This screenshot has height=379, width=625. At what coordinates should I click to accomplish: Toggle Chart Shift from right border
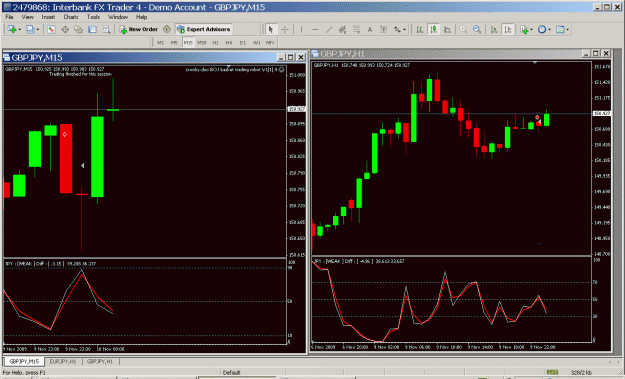[x=508, y=29]
